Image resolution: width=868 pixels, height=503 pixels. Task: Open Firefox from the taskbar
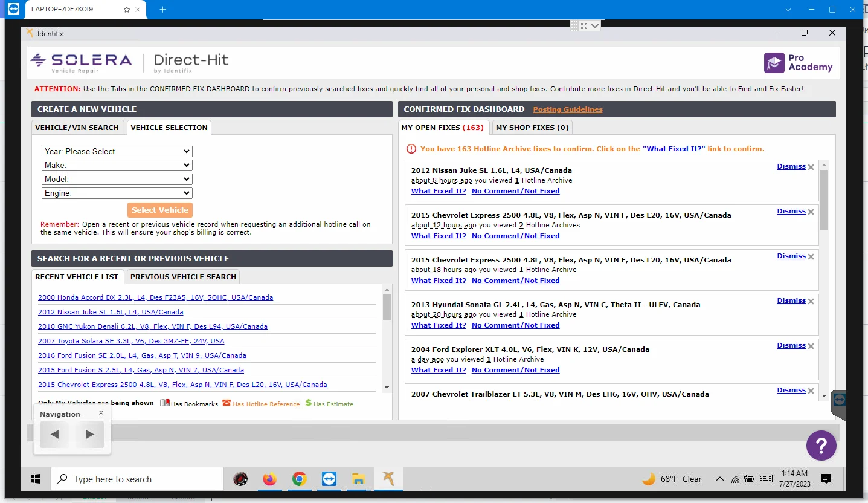click(x=269, y=479)
